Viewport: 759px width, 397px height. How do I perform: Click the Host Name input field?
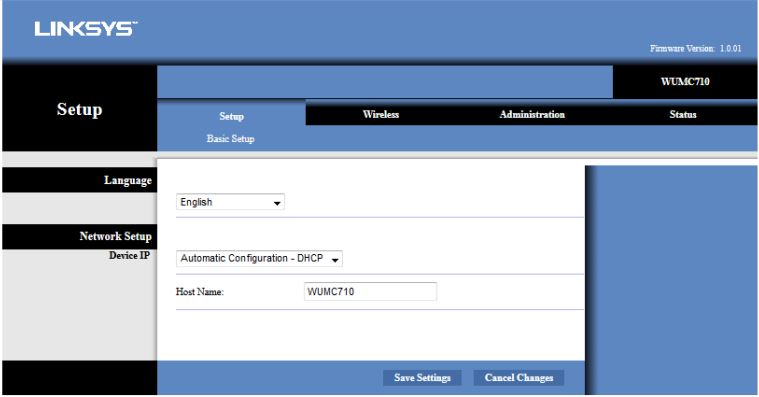pyautogui.click(x=370, y=291)
